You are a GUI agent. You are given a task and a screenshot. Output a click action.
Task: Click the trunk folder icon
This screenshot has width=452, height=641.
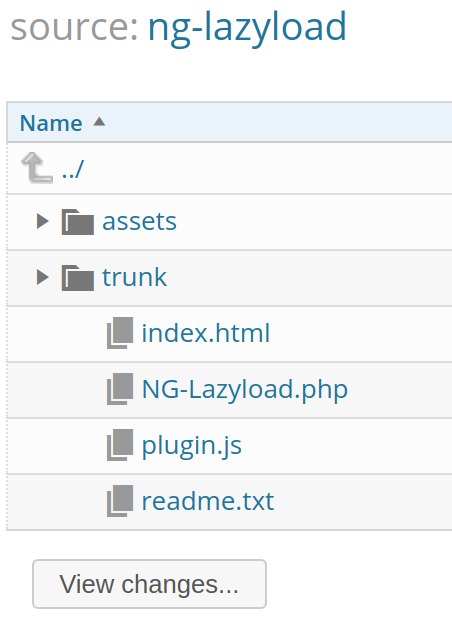[x=78, y=278]
